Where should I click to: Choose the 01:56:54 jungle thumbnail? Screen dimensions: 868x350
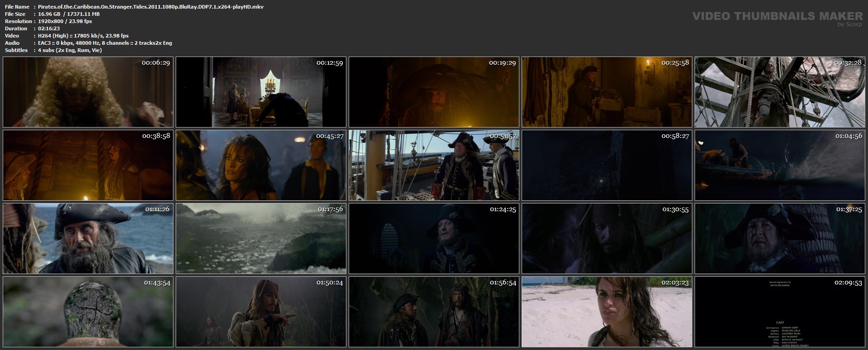coord(434,312)
